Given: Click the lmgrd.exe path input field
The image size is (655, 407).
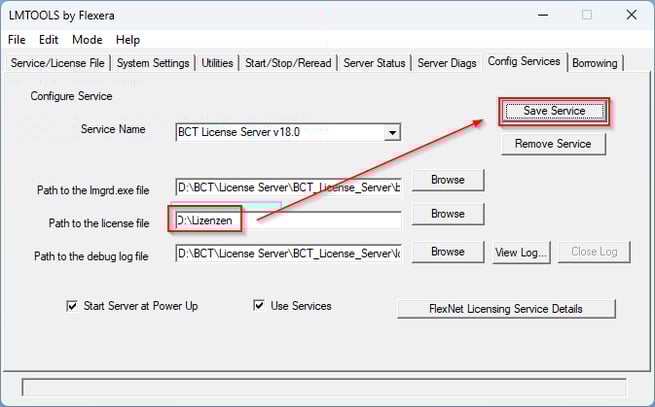Looking at the screenshot, I should pos(288,187).
